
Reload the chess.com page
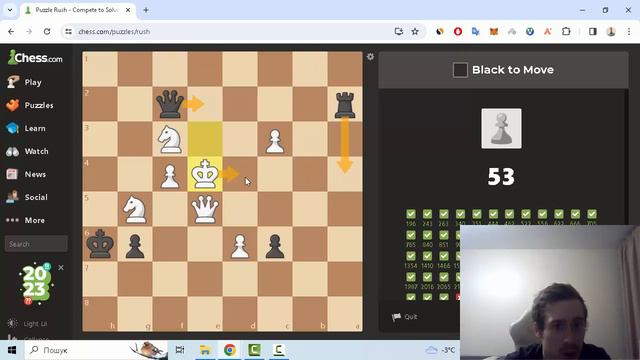pos(47,31)
